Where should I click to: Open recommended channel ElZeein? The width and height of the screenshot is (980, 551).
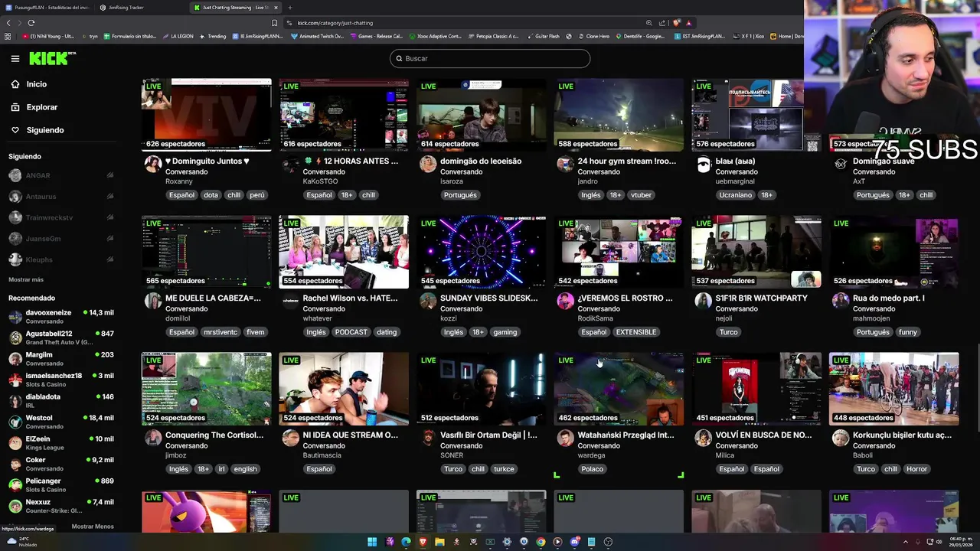coord(61,443)
